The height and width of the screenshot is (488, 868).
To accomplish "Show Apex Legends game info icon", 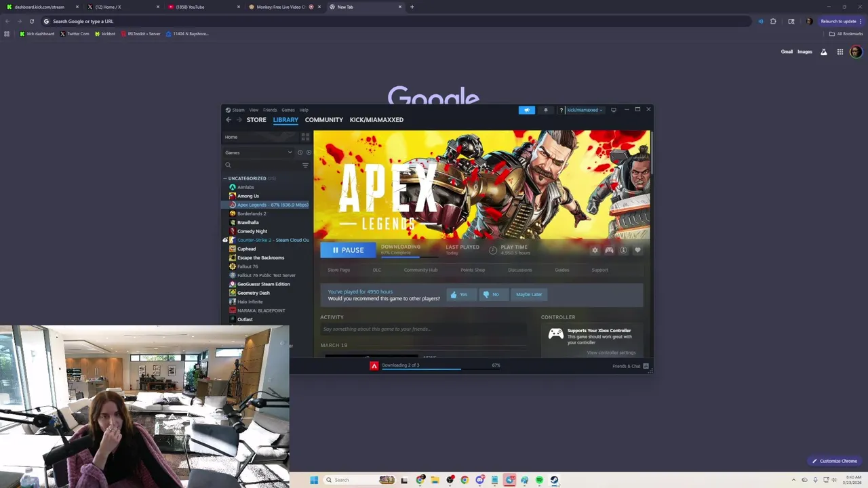I will [623, 250].
